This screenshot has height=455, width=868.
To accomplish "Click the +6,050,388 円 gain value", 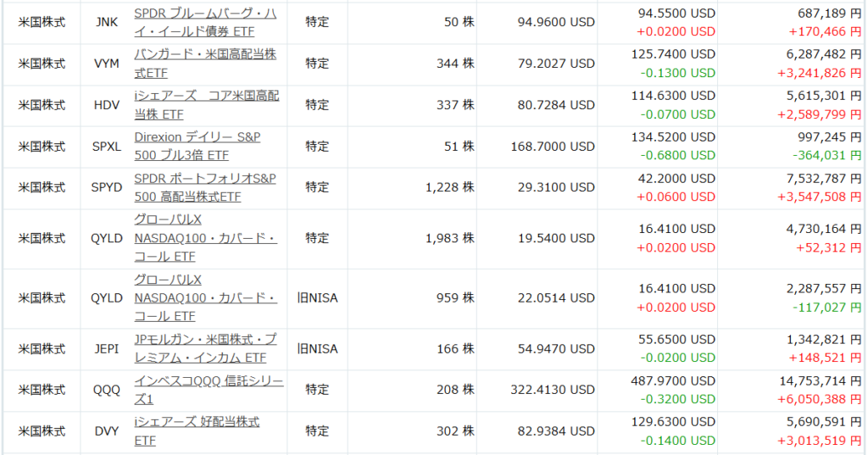I will [x=820, y=400].
